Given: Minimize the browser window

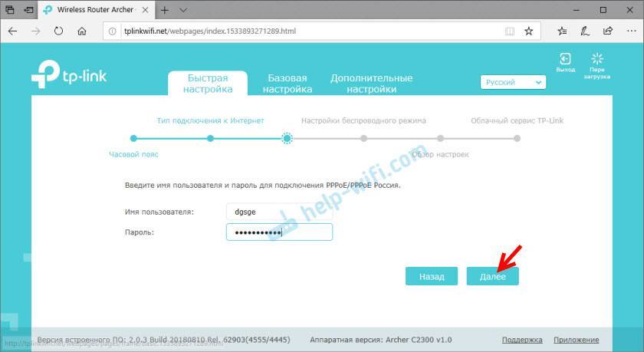Looking at the screenshot, I should click(x=577, y=10).
